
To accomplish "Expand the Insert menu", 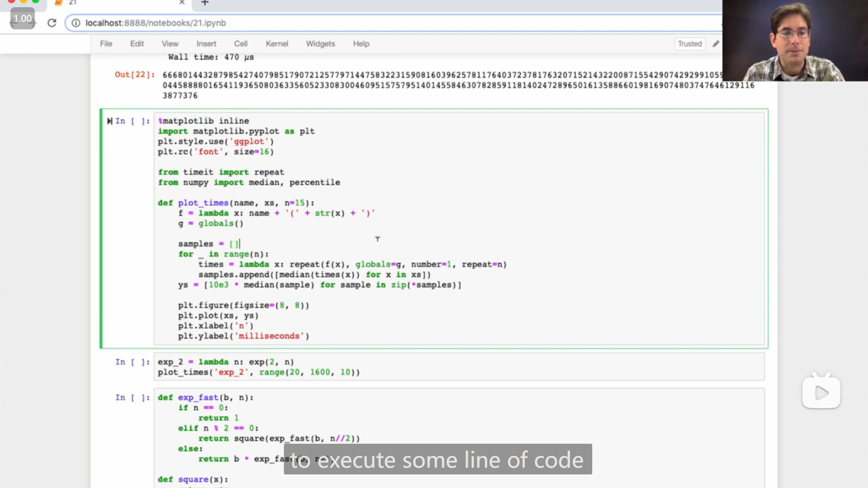I will tap(206, 44).
